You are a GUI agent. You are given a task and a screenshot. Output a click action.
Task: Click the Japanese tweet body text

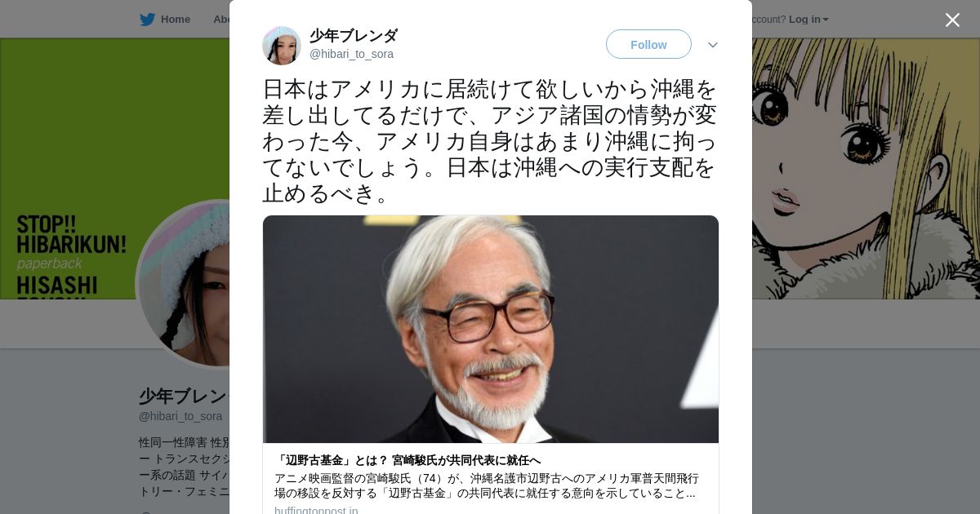tap(490, 140)
